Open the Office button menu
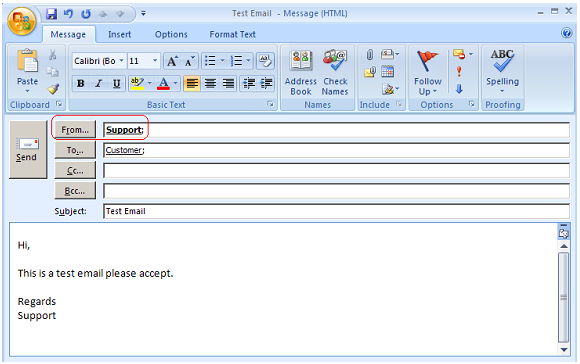Viewport: 580px width, 364px height. pyautogui.click(x=21, y=21)
